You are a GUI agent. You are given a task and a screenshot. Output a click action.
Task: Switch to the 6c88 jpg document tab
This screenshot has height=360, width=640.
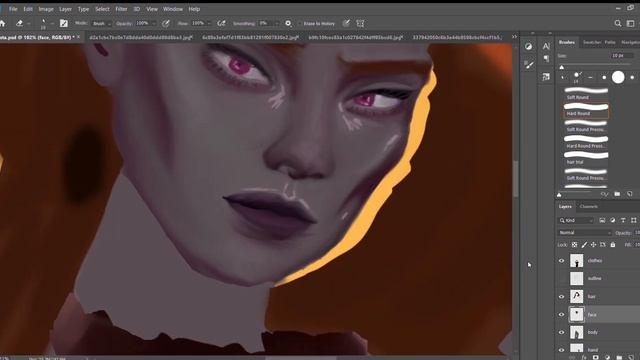(x=251, y=38)
